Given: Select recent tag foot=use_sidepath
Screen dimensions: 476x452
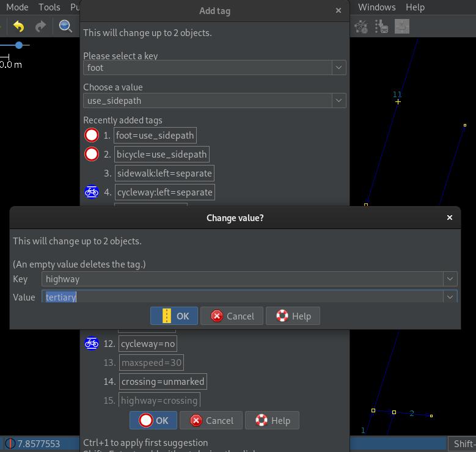Looking at the screenshot, I should [x=155, y=136].
